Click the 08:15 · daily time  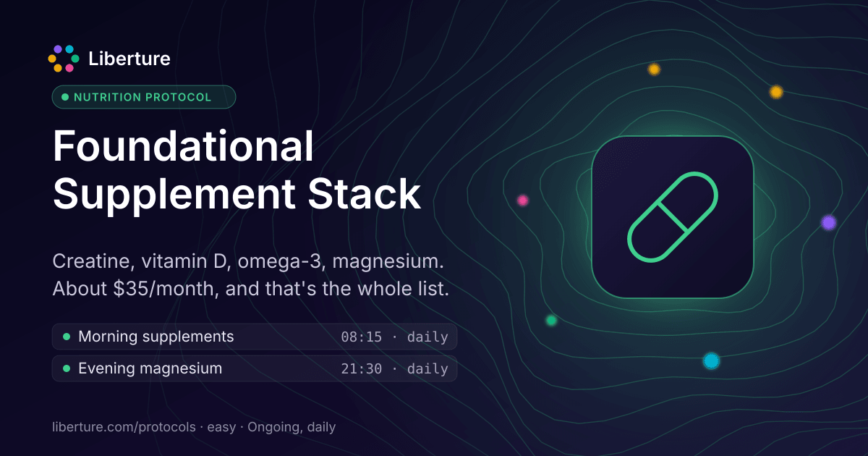coord(394,337)
